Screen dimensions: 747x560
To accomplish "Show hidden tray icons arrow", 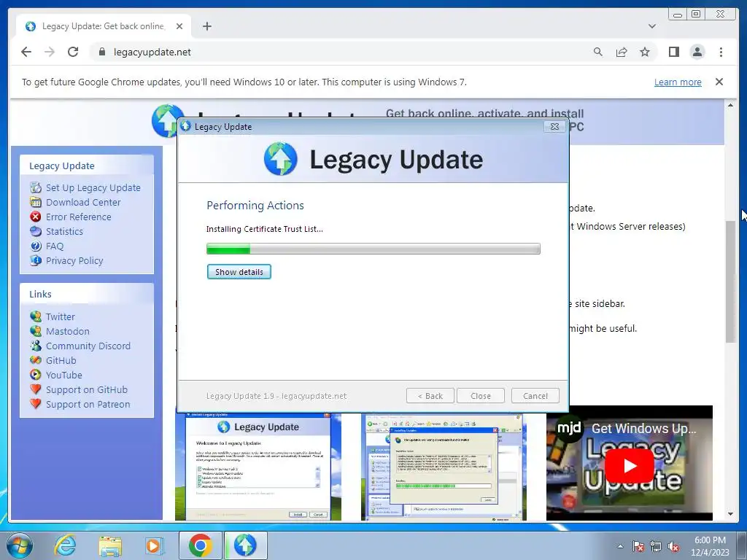I will tap(620, 546).
